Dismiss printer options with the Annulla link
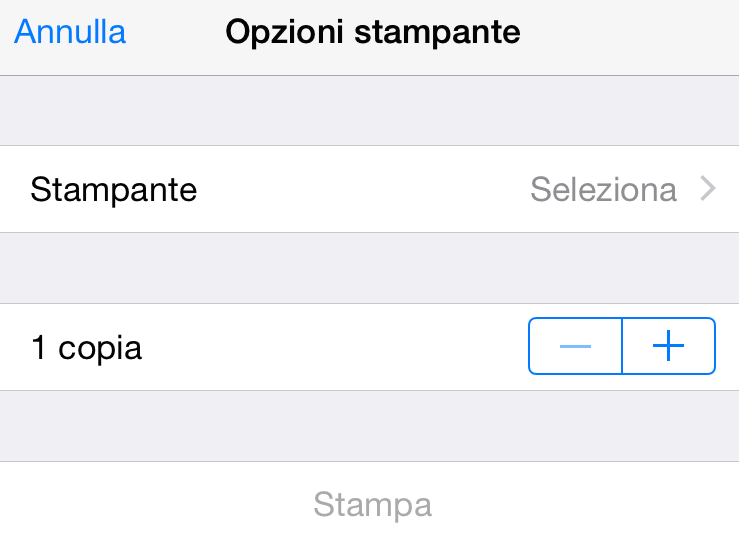Screen dimensions: 739x534 (70, 32)
